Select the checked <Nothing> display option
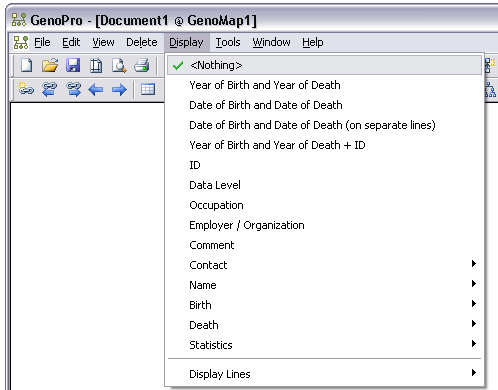Screen dimensions: 498x390 324,65
